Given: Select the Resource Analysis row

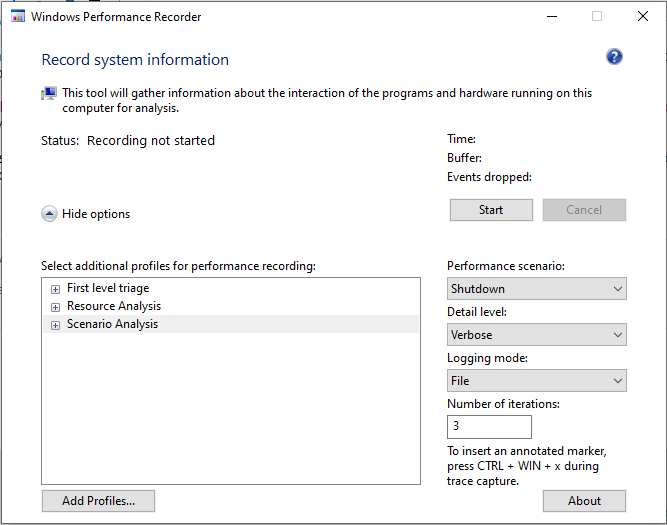Looking at the screenshot, I should [x=231, y=306].
